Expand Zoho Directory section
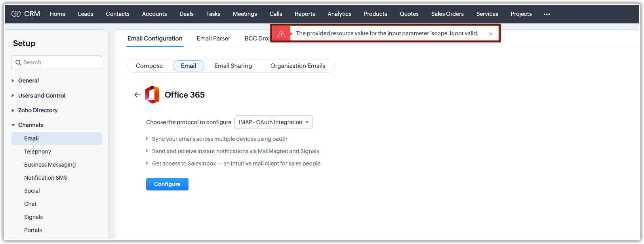644x244 pixels. [x=13, y=110]
